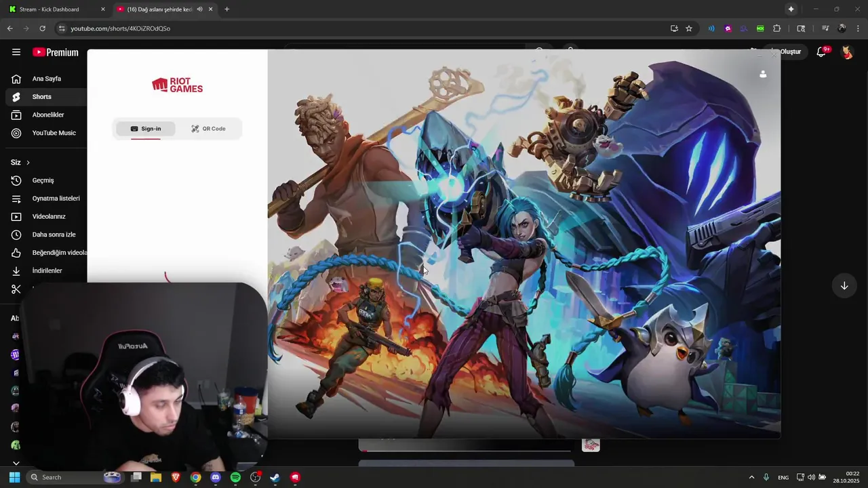Close the Kick Dashboard browser tab
The width and height of the screenshot is (868, 488).
click(x=103, y=9)
